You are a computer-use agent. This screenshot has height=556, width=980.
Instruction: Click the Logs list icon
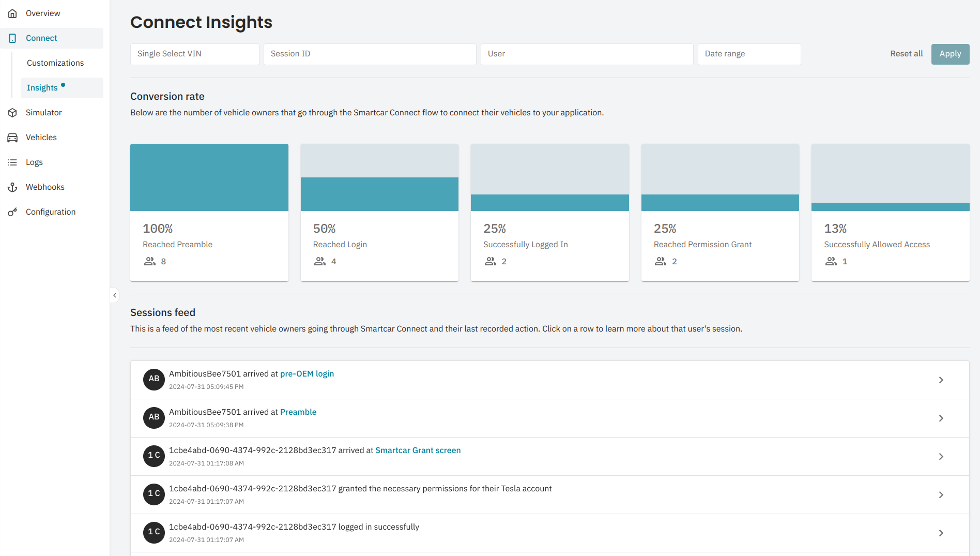coord(12,162)
